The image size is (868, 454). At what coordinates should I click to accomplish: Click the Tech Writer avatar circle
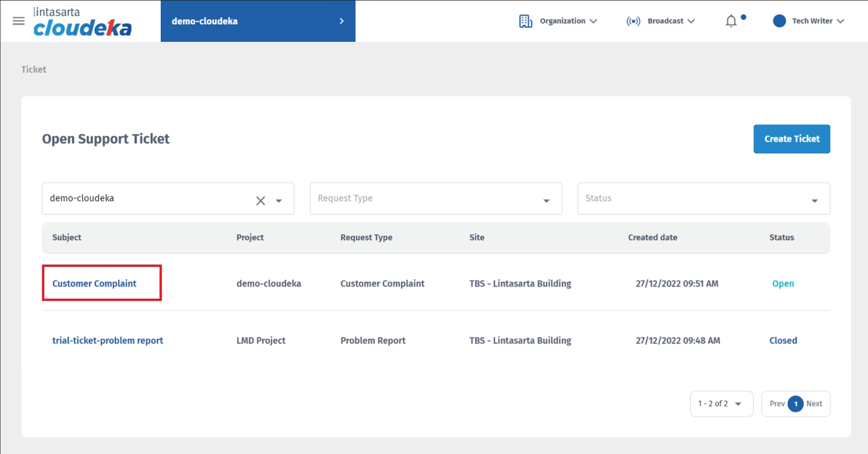point(779,21)
